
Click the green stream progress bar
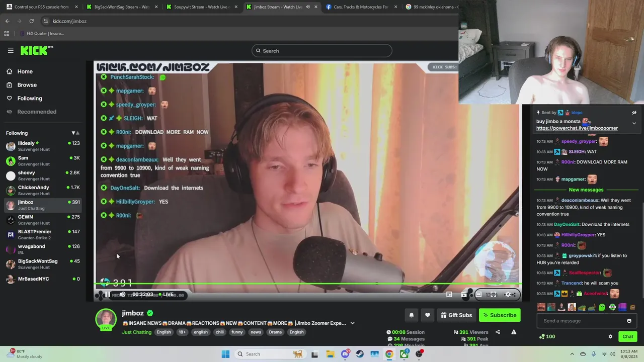[x=307, y=284]
